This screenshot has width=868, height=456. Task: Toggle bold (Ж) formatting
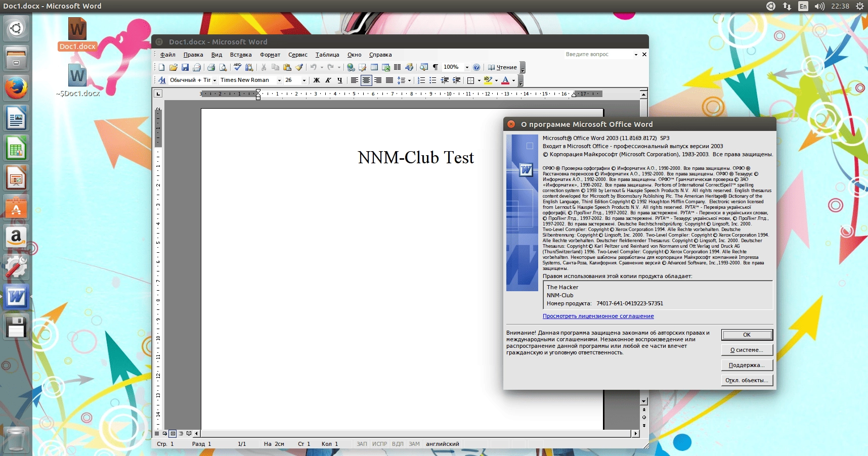[317, 80]
